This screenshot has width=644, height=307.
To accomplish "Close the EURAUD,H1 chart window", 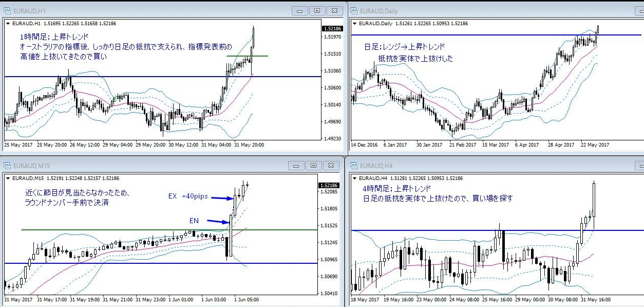I will pos(334,10).
